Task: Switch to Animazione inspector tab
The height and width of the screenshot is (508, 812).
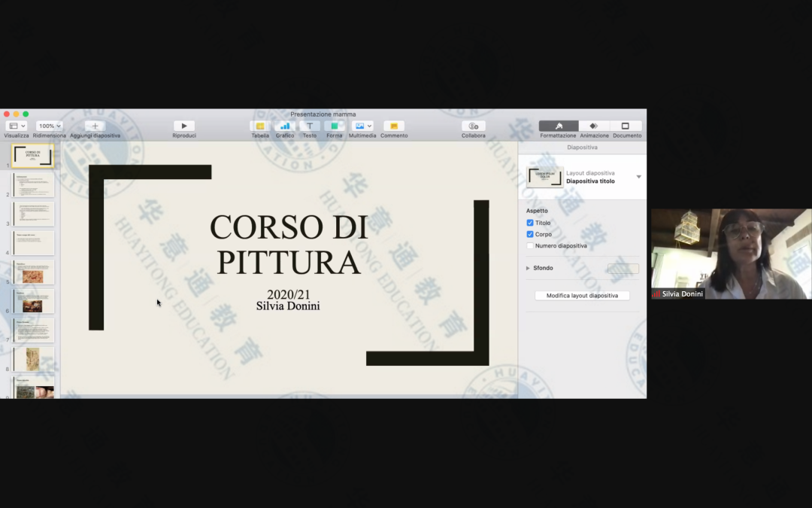Action: 594,126
